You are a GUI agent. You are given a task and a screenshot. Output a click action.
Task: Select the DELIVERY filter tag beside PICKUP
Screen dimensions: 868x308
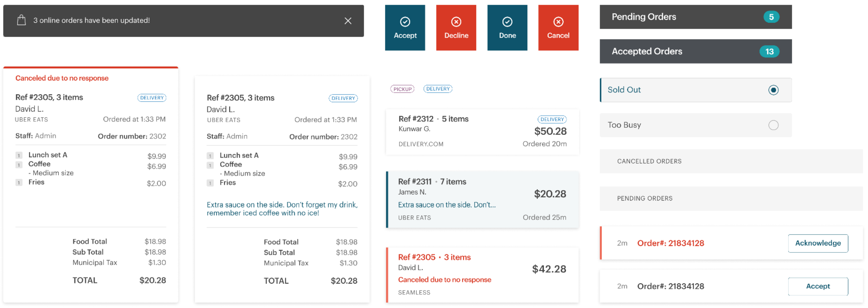(x=438, y=89)
